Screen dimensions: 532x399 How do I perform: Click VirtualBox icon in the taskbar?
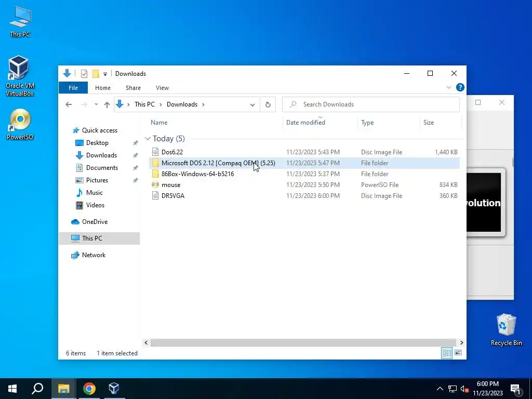114,389
